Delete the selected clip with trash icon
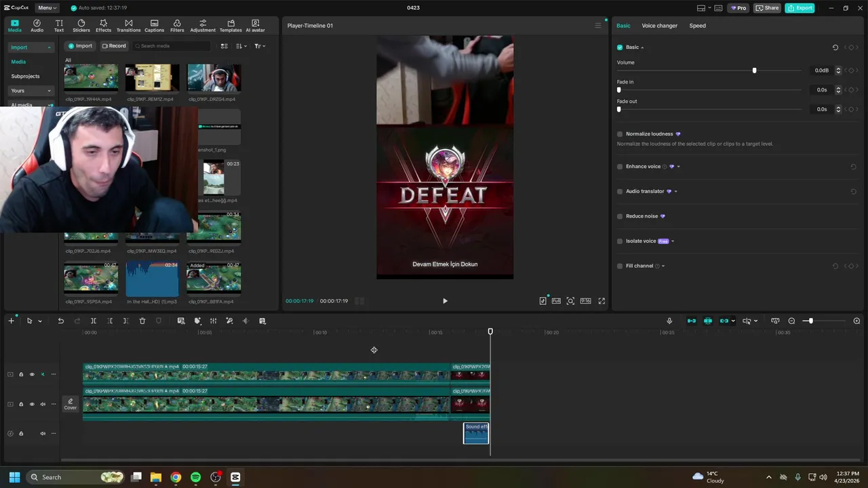 (x=142, y=321)
